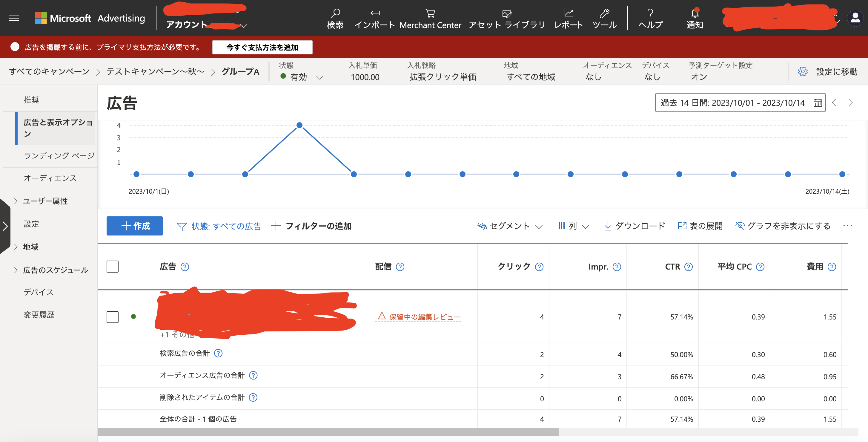This screenshot has height=442, width=868.
Task: Open the ツール tools menu
Action: click(605, 19)
